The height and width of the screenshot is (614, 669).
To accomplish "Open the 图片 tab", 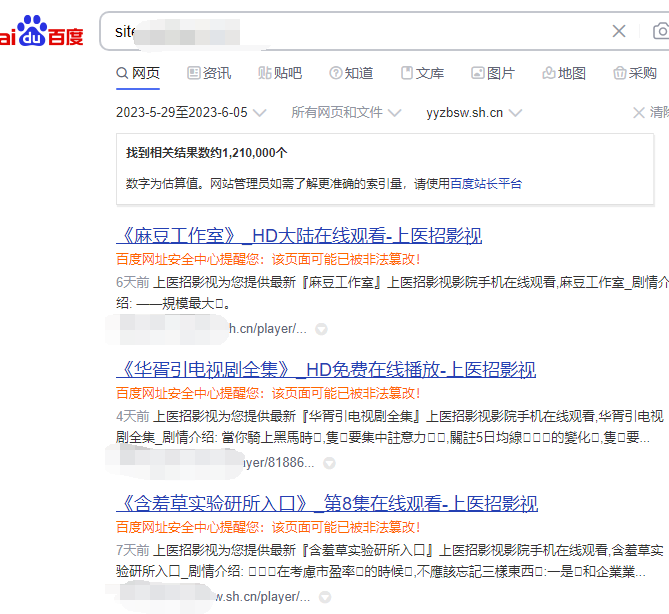I will (x=493, y=73).
